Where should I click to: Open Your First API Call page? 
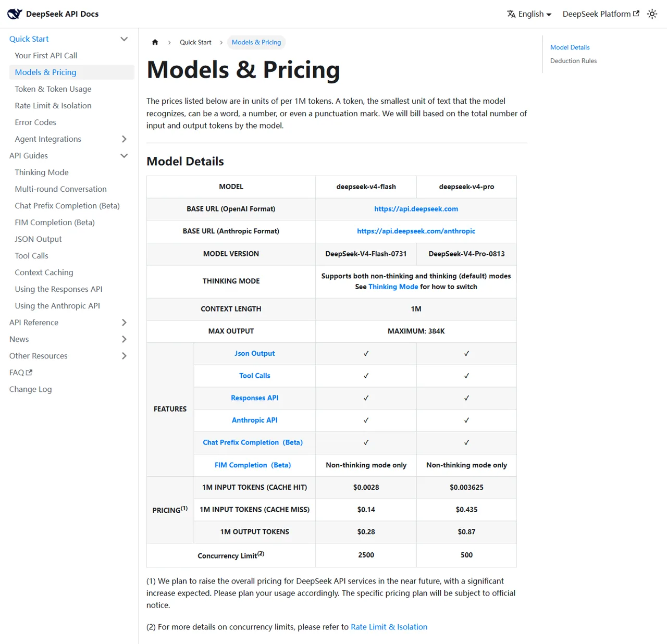tap(46, 56)
